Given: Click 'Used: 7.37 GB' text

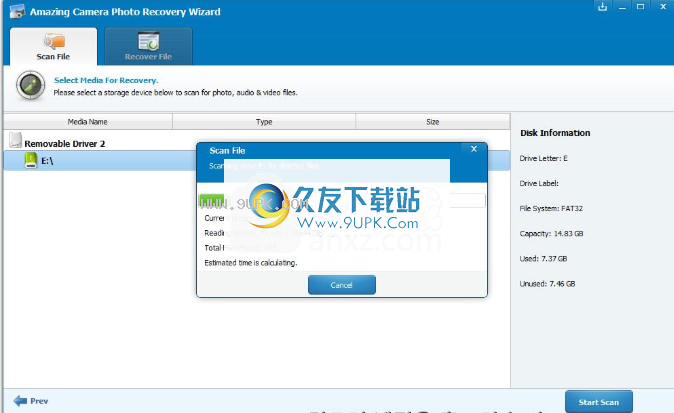Looking at the screenshot, I should tap(543, 259).
